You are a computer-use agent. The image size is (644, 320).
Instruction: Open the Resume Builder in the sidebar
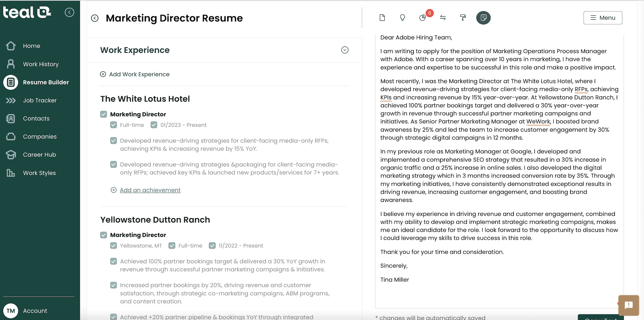[46, 82]
